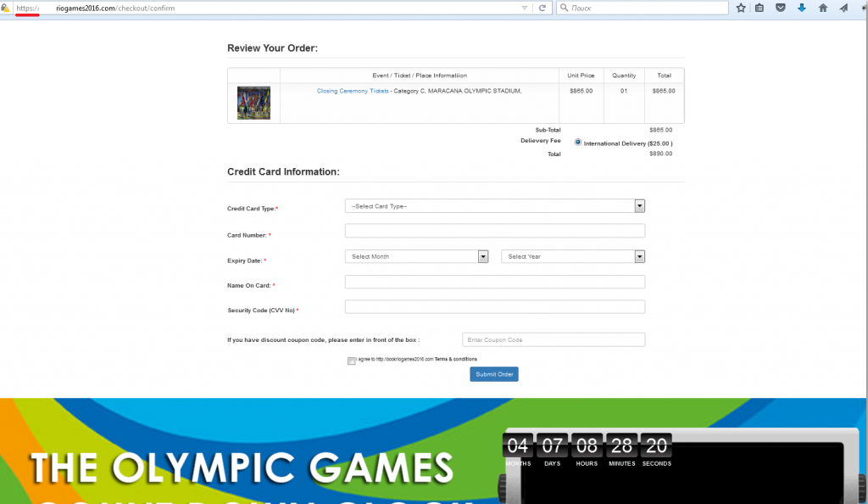
Task: Click the Event / Ticket / Place Information header
Action: point(420,76)
